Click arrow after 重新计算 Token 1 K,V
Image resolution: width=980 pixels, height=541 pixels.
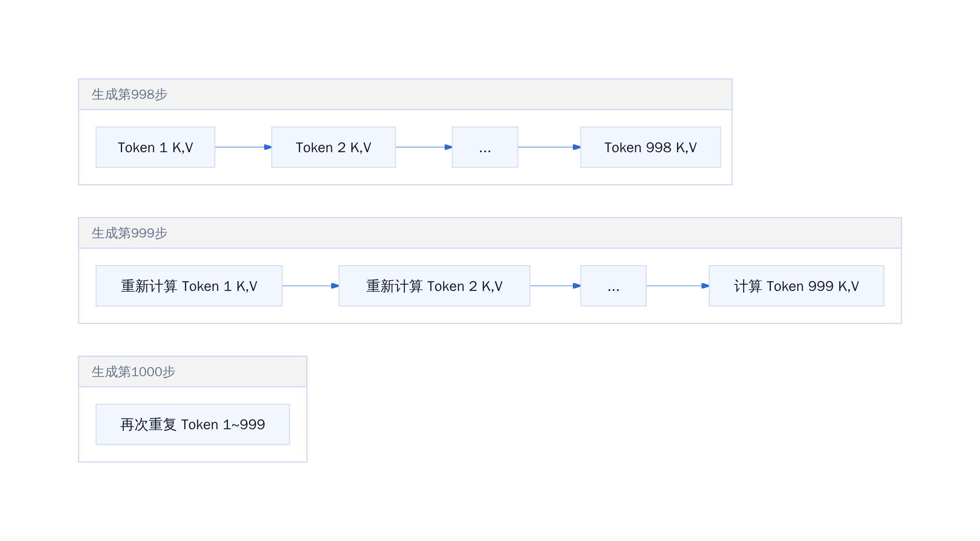[310, 286]
